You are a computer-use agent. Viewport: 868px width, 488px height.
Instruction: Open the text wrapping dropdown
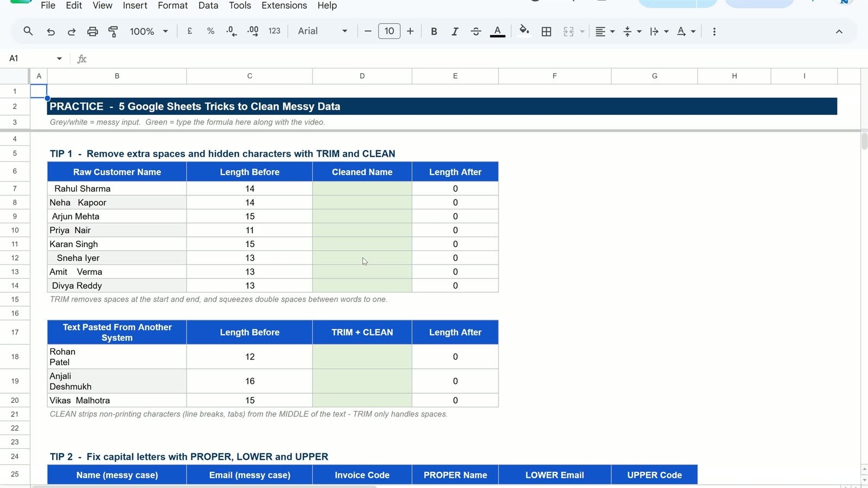click(659, 31)
